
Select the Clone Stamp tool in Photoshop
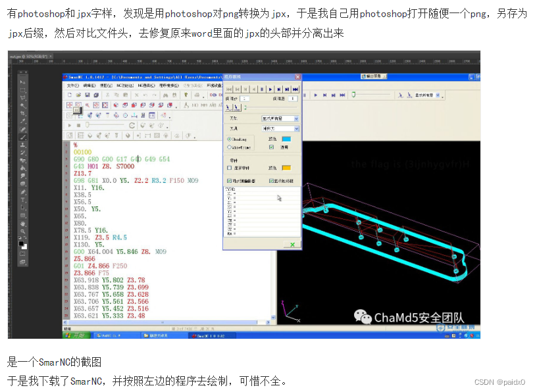coord(22,145)
